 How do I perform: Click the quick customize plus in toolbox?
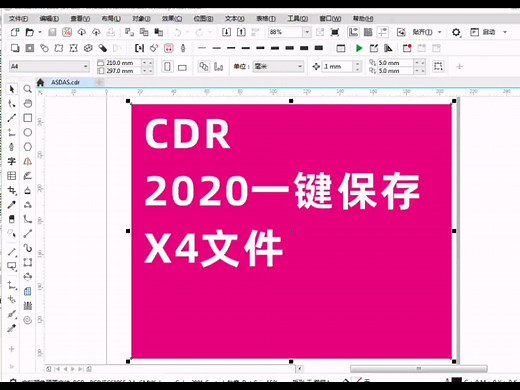click(12, 349)
